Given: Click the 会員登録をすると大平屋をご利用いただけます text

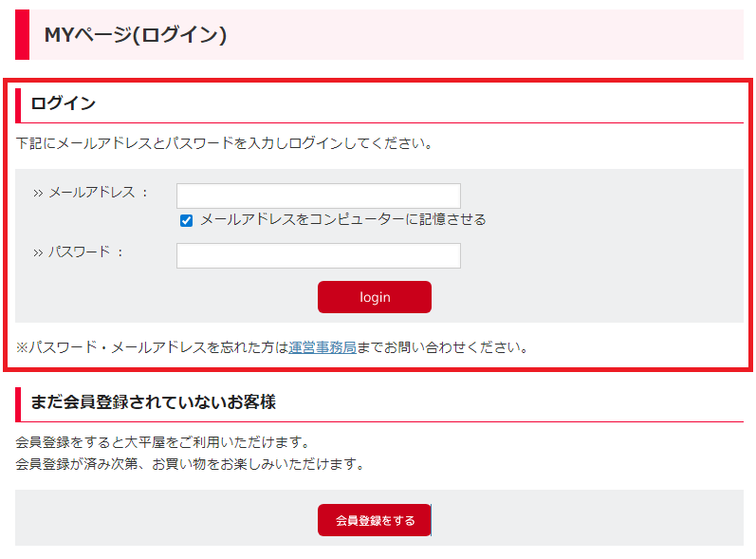Looking at the screenshot, I should tap(163, 443).
